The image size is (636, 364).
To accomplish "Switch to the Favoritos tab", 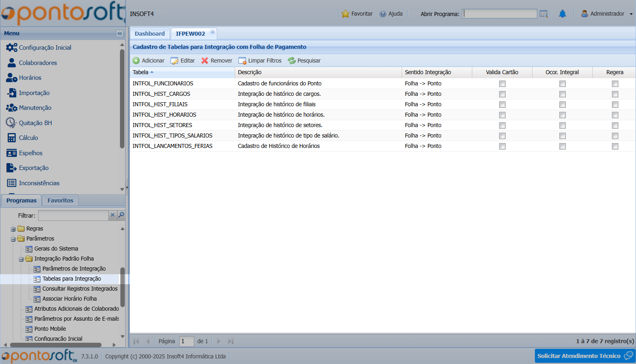I will coord(60,200).
